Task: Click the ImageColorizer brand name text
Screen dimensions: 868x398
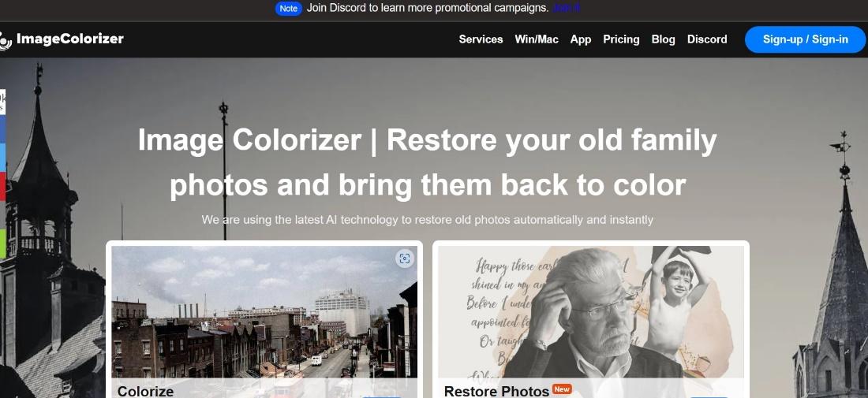Action: (x=69, y=39)
